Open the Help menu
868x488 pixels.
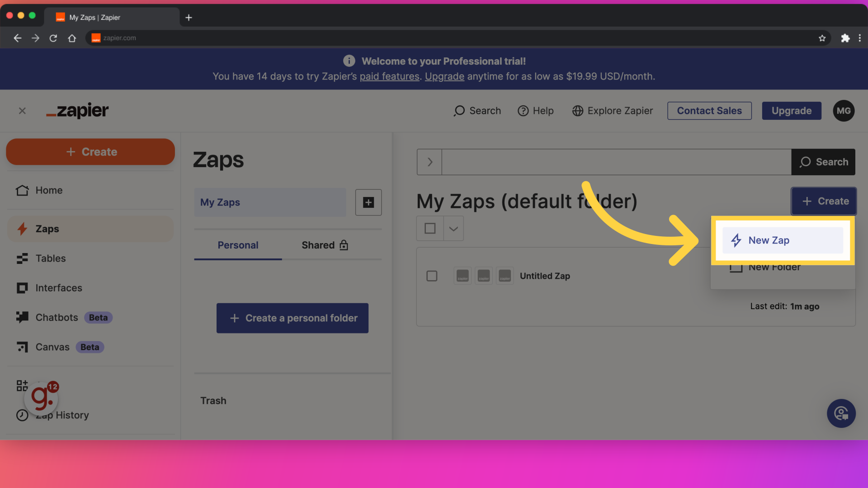536,111
